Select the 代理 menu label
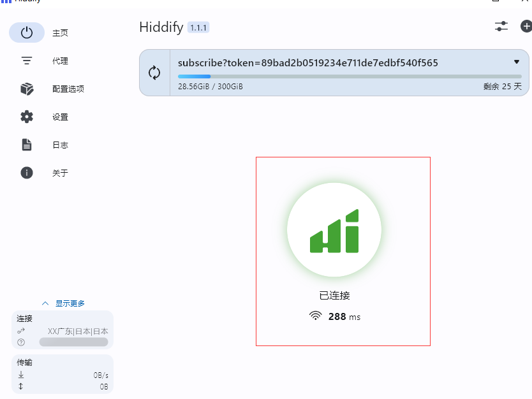Screen dimensions: 532x399 coord(60,61)
